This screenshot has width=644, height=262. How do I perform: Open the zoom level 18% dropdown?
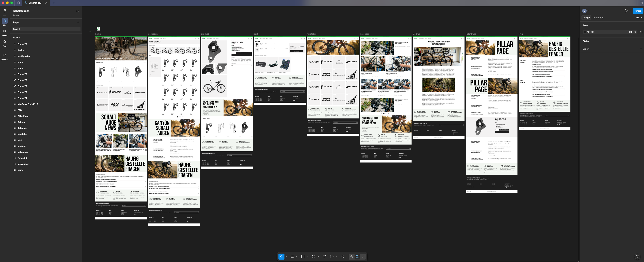[639, 18]
